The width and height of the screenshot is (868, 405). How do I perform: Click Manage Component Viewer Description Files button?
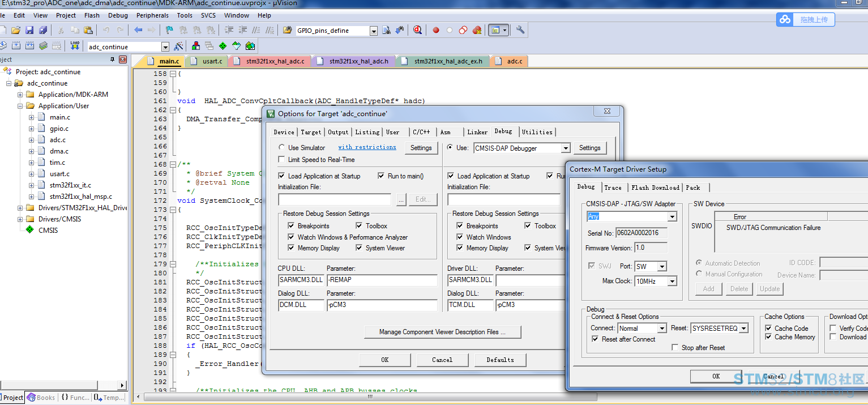442,332
